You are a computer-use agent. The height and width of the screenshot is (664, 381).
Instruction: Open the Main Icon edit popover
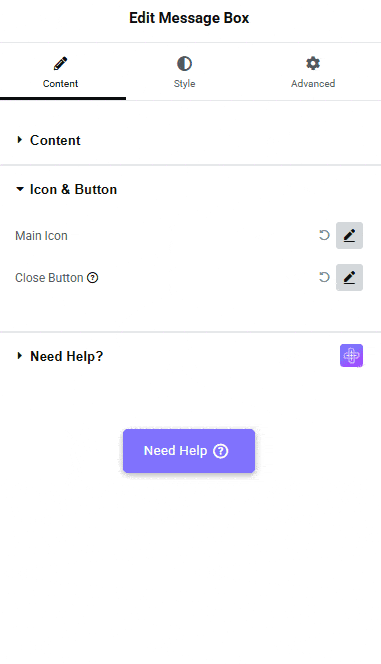349,235
